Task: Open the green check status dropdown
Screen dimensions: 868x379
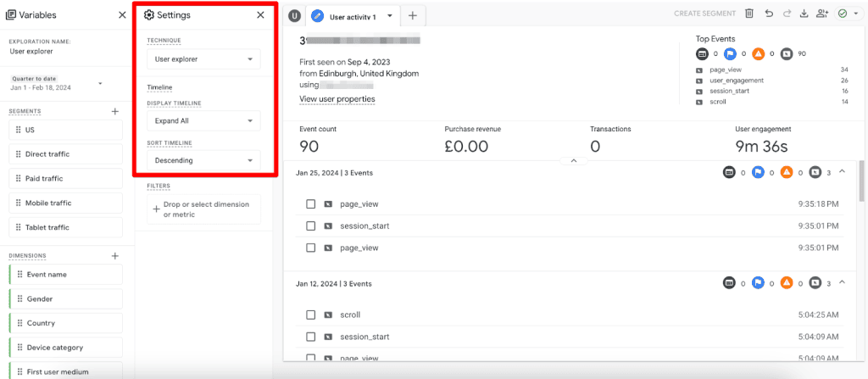Action: point(848,14)
